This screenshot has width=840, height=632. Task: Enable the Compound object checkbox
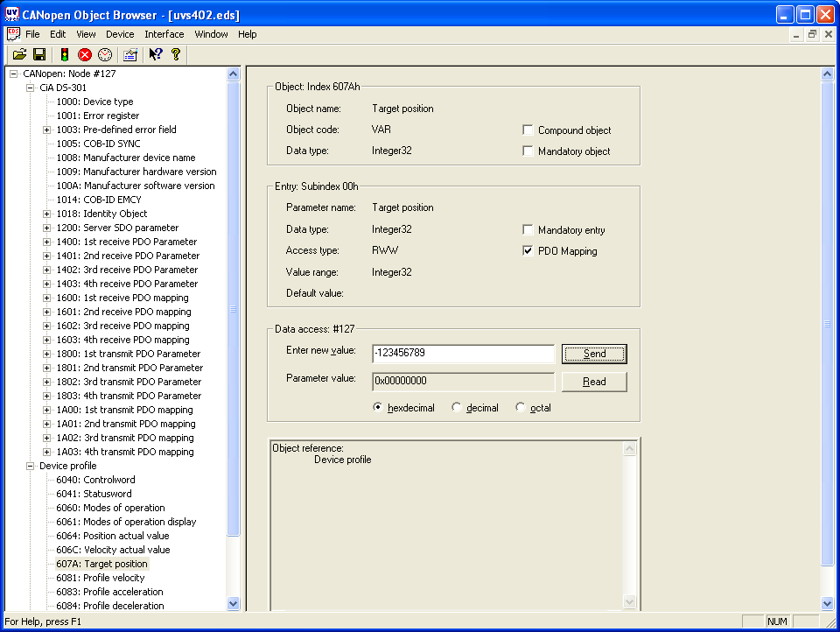pos(528,130)
